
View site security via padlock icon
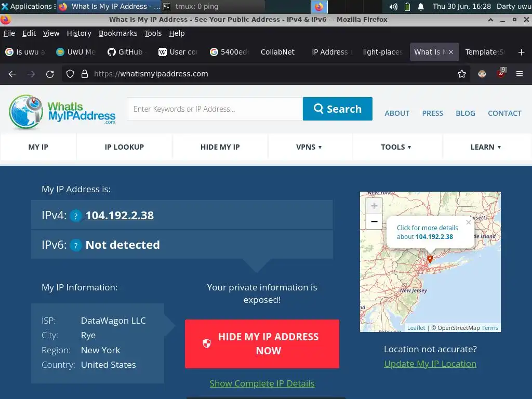85,74
